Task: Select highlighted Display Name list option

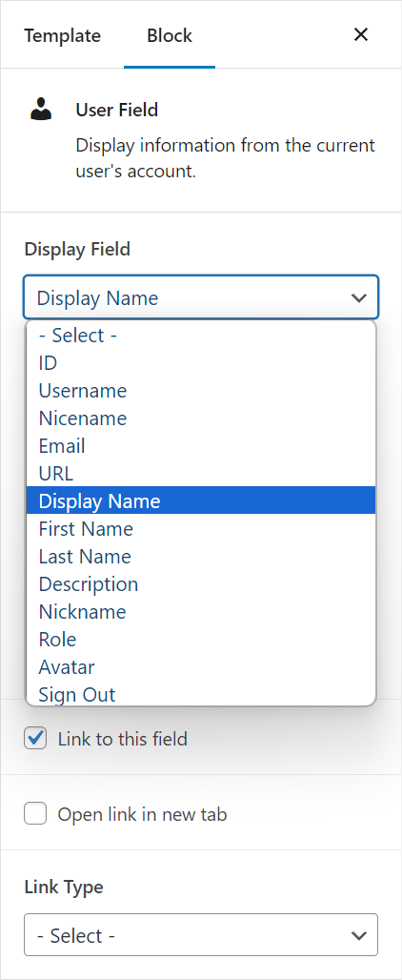Action: 201,500
